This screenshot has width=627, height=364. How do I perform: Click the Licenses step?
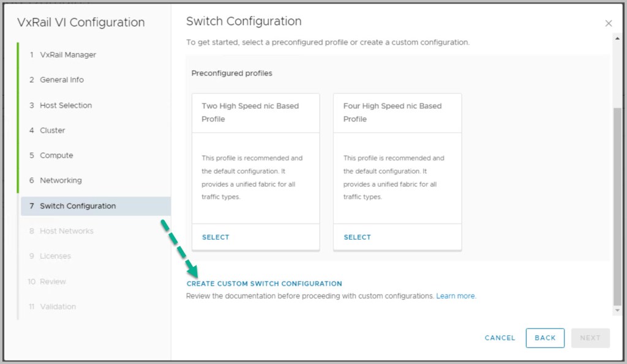pos(55,256)
